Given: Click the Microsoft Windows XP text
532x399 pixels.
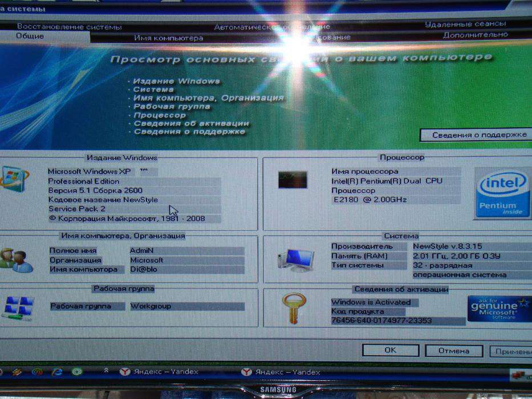Looking at the screenshot, I should pos(89,172).
